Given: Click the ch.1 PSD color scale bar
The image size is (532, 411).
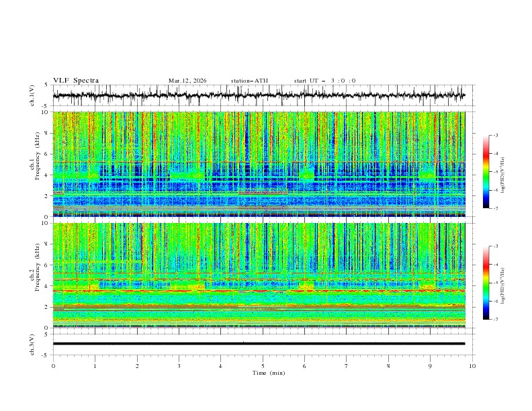Looking at the screenshot, I should [486, 172].
